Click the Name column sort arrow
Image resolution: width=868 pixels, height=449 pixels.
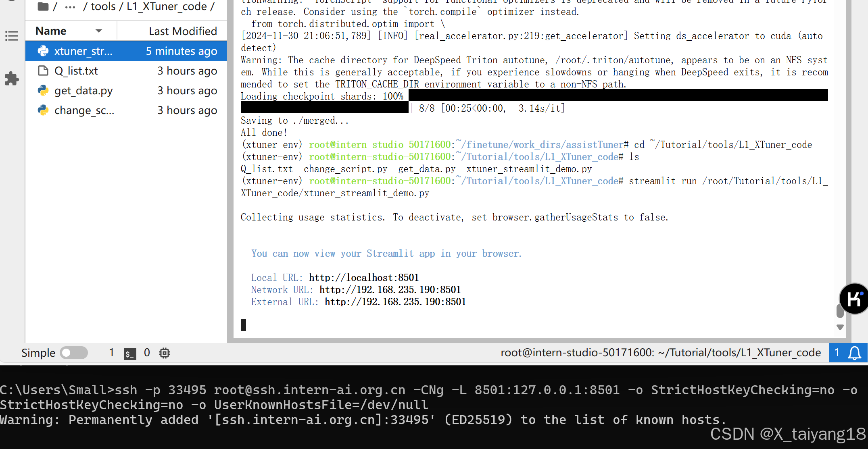coord(99,31)
